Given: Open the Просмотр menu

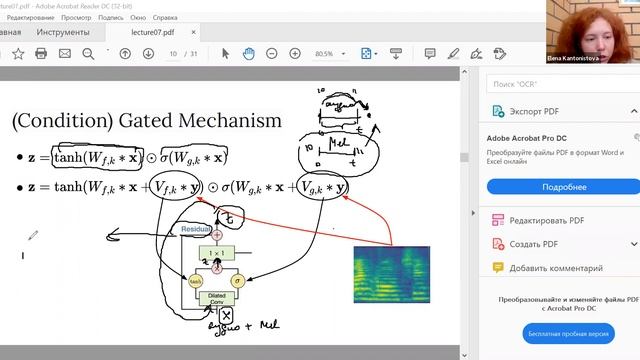Looking at the screenshot, I should pyautogui.click(x=76, y=18).
